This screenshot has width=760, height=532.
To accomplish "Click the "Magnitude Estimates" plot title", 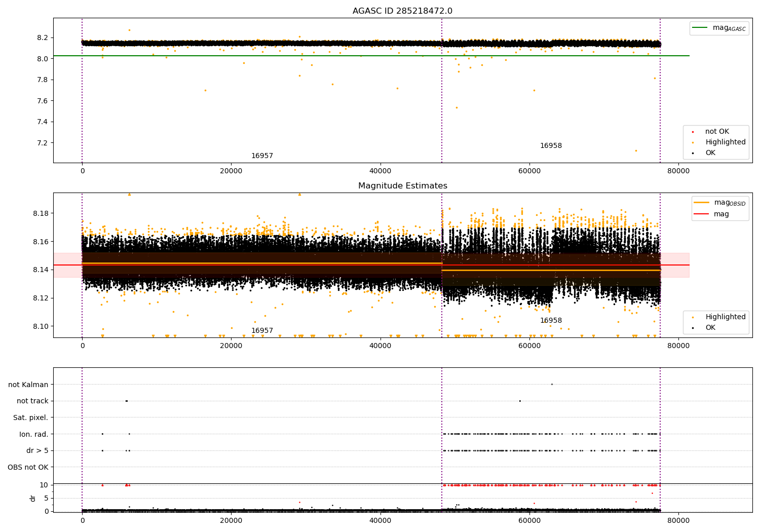I will (x=402, y=186).
